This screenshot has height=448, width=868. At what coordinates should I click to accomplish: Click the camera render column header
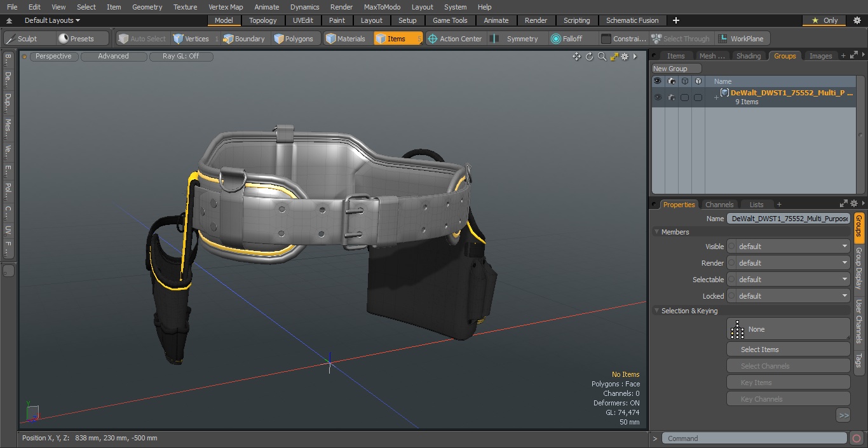671,81
